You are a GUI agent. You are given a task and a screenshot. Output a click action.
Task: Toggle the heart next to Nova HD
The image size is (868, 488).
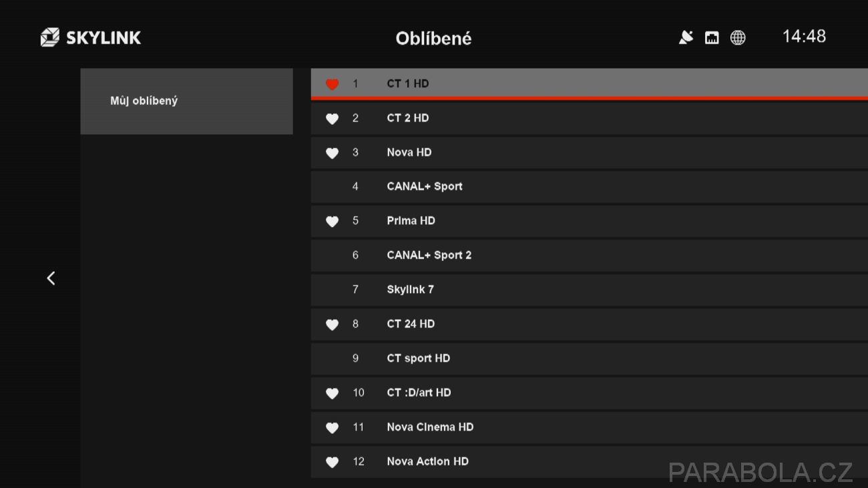tap(332, 153)
